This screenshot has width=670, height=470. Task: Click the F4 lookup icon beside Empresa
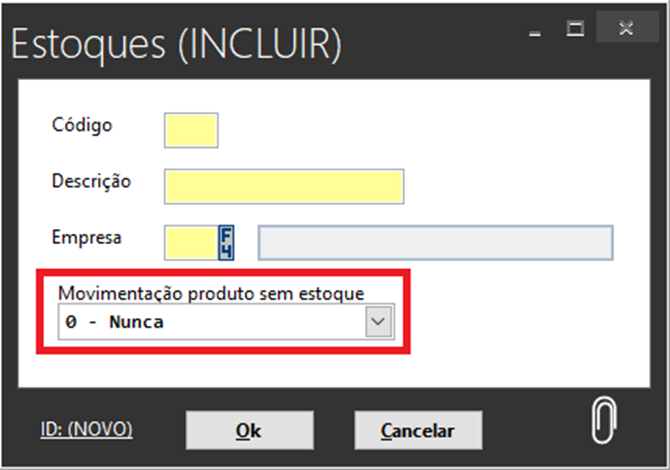[x=226, y=241]
